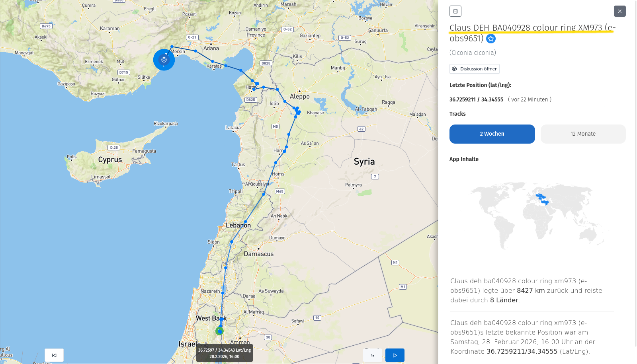Open the discussion via Diskussion öffnen
The height and width of the screenshot is (364, 637).
(x=474, y=69)
